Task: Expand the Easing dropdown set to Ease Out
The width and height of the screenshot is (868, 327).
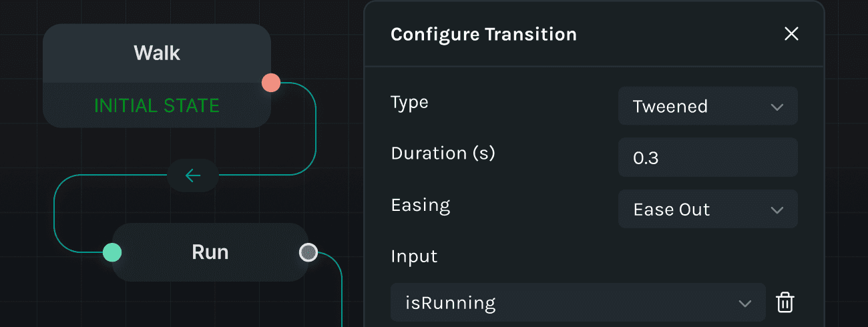Action: [x=708, y=210]
